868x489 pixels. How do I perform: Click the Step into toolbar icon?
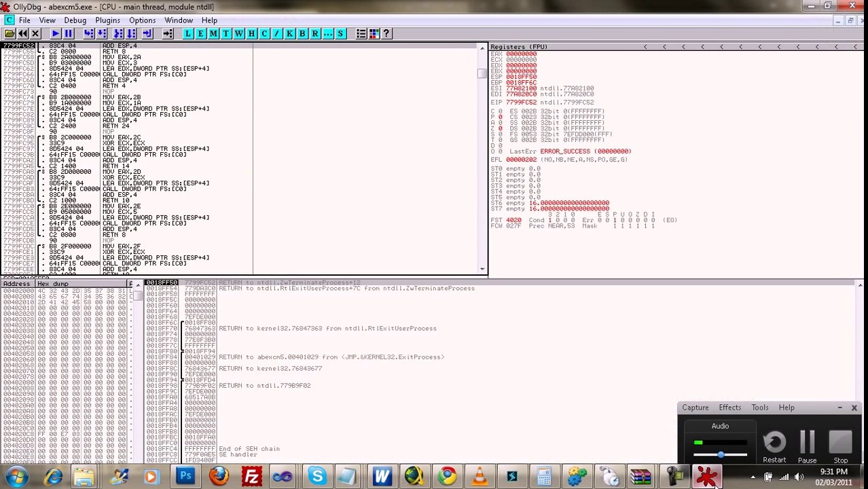[88, 33]
